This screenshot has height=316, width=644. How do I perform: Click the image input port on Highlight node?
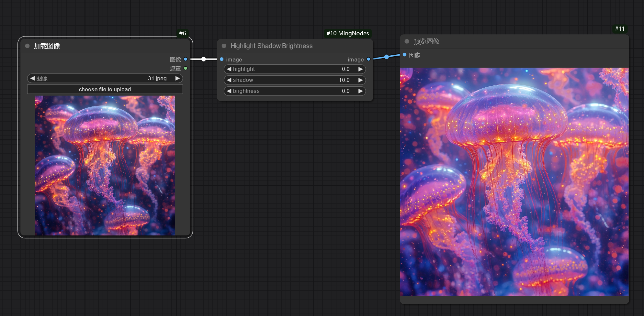click(x=222, y=59)
